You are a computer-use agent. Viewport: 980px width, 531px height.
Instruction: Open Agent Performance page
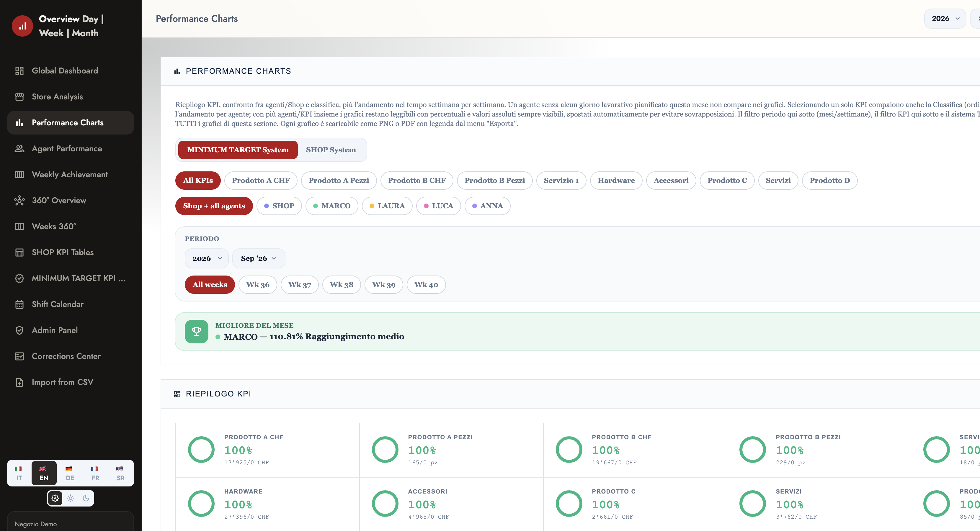click(x=70, y=149)
